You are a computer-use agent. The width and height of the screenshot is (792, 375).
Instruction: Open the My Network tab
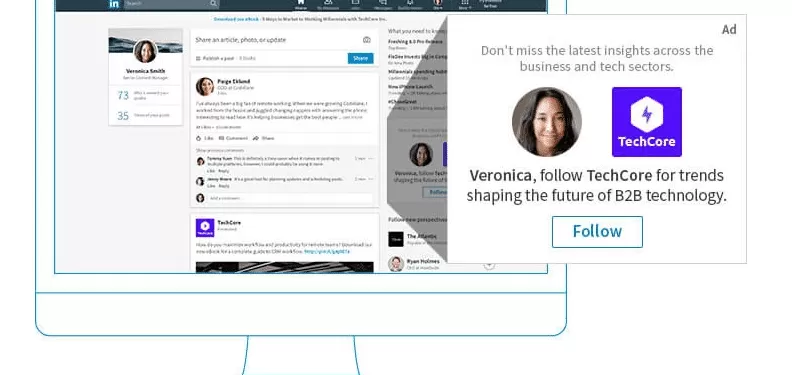[x=328, y=5]
